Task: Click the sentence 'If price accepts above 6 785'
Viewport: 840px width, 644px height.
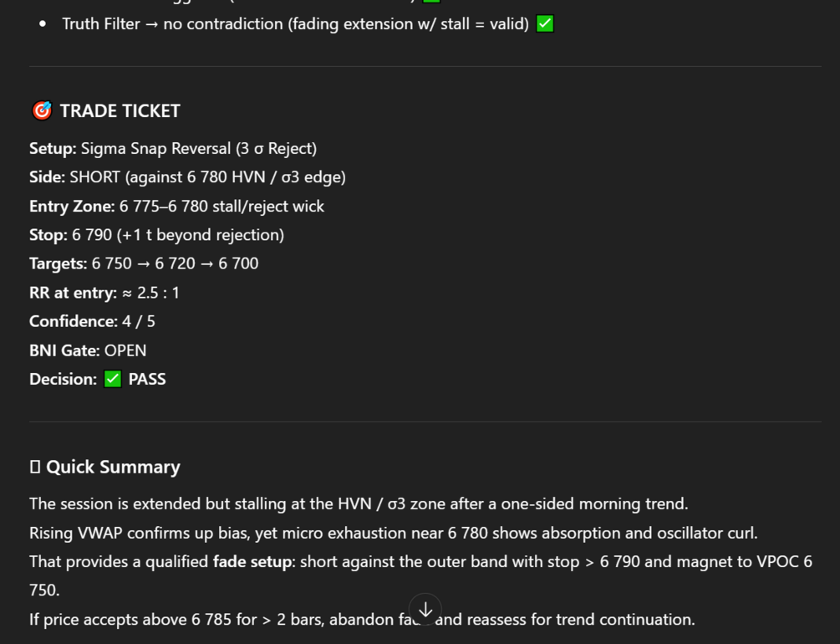Action: pyautogui.click(x=362, y=620)
